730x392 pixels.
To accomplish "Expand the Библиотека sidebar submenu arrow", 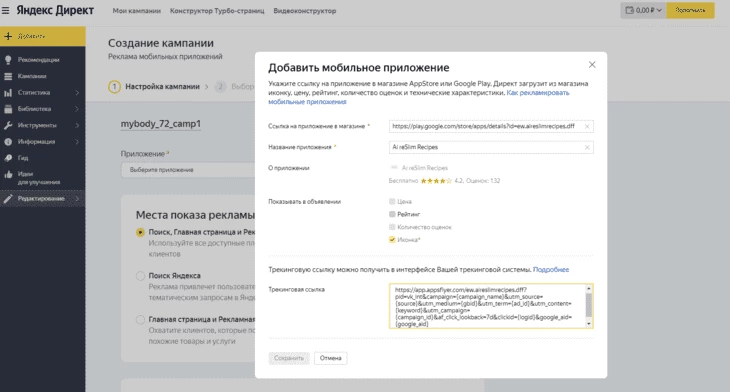I will [77, 109].
